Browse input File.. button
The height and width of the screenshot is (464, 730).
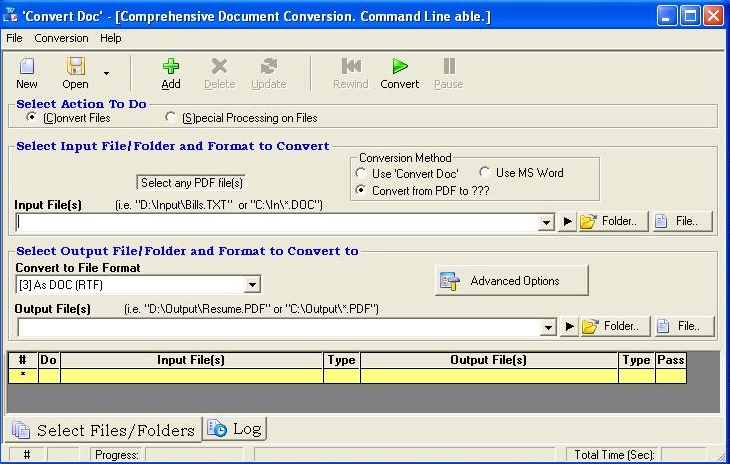click(683, 221)
